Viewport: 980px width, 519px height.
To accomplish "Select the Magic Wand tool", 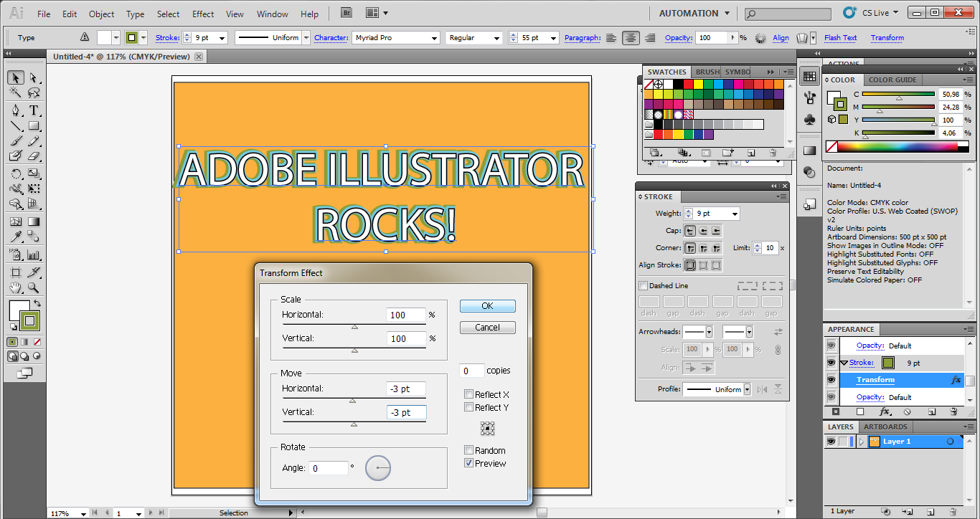I will (x=15, y=92).
